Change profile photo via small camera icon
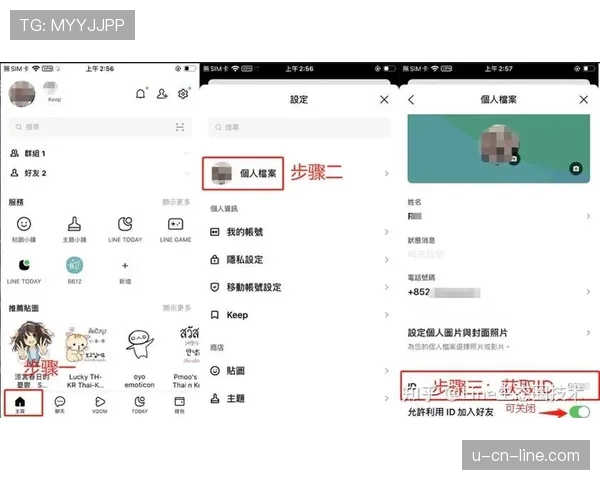The image size is (600, 480). click(x=514, y=158)
